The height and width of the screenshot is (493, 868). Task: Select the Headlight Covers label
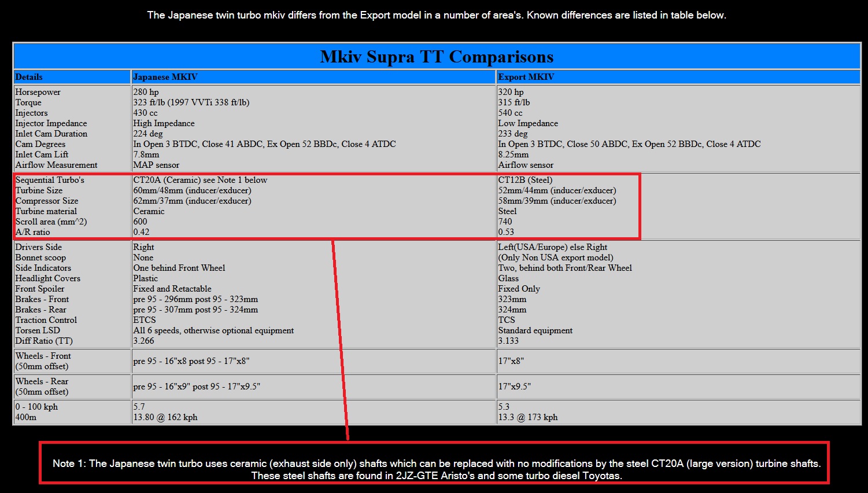(x=48, y=278)
